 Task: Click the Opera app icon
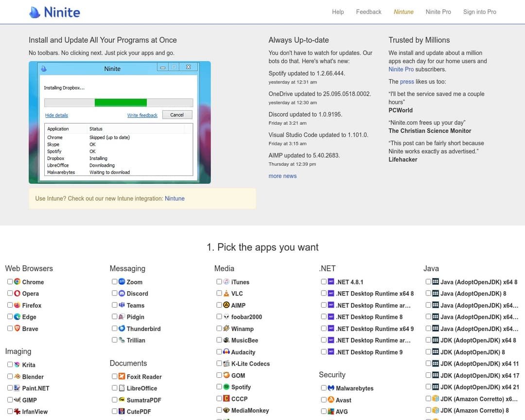(x=17, y=294)
